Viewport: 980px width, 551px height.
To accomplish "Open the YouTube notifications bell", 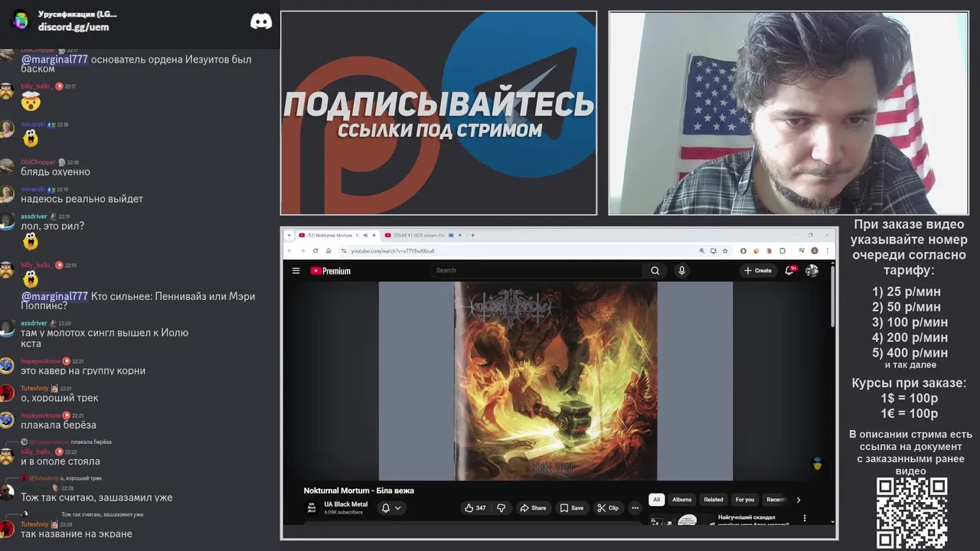I will point(789,270).
